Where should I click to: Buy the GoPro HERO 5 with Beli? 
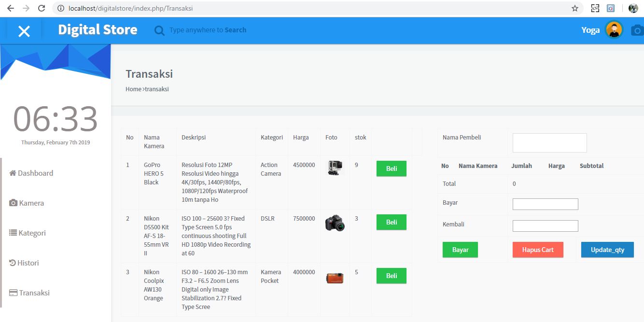(x=391, y=168)
